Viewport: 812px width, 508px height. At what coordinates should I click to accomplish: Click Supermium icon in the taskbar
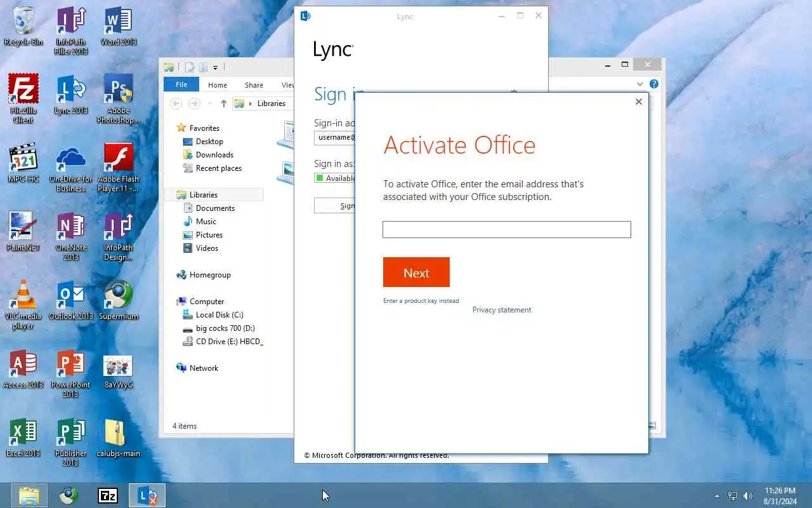pos(68,495)
